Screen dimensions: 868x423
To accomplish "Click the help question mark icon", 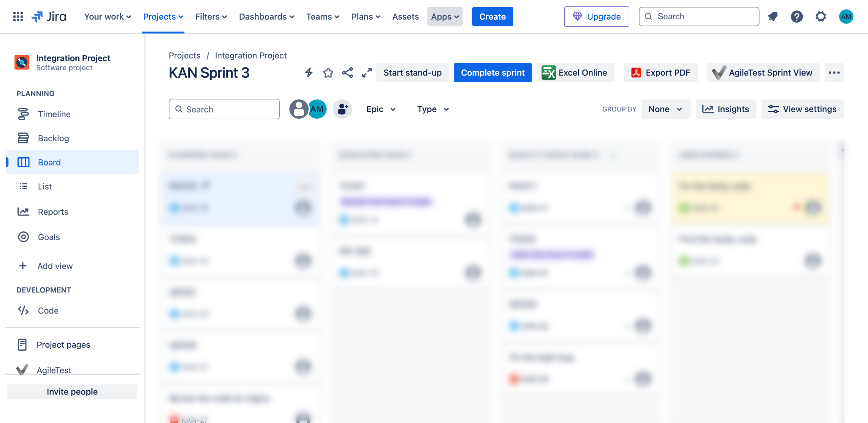I will [796, 16].
